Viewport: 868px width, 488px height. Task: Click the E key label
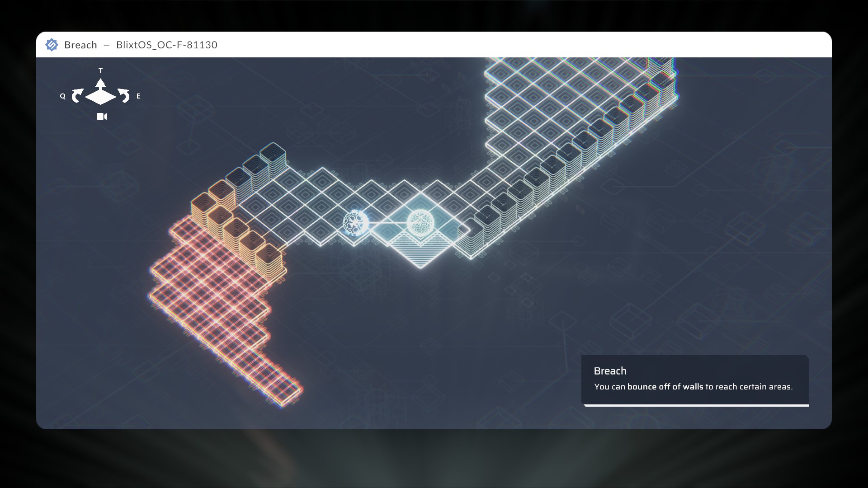click(x=138, y=96)
